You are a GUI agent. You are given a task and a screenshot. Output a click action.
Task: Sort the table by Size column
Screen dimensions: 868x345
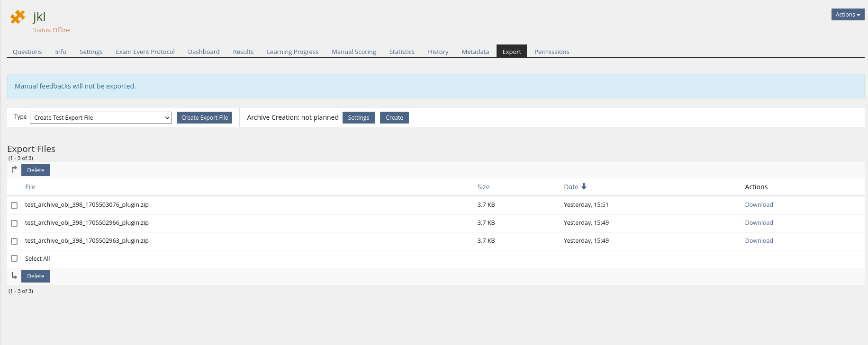(x=483, y=187)
